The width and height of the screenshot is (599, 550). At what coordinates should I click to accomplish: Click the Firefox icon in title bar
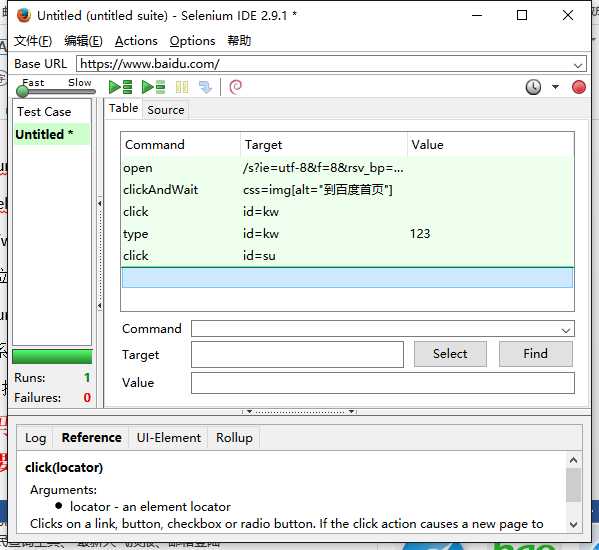[24, 16]
